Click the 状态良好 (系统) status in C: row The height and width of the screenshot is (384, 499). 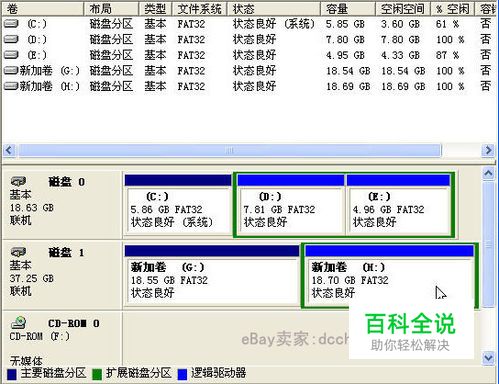pos(274,24)
